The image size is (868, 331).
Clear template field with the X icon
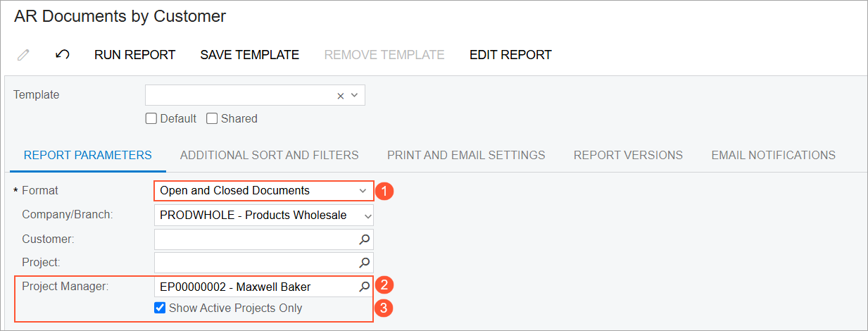pyautogui.click(x=341, y=96)
